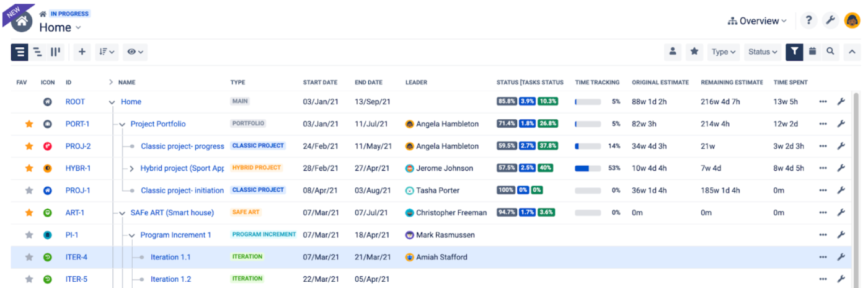Click the 53% time tracking bar for HYBR-1
This screenshot has height=288, width=868.
588,168
